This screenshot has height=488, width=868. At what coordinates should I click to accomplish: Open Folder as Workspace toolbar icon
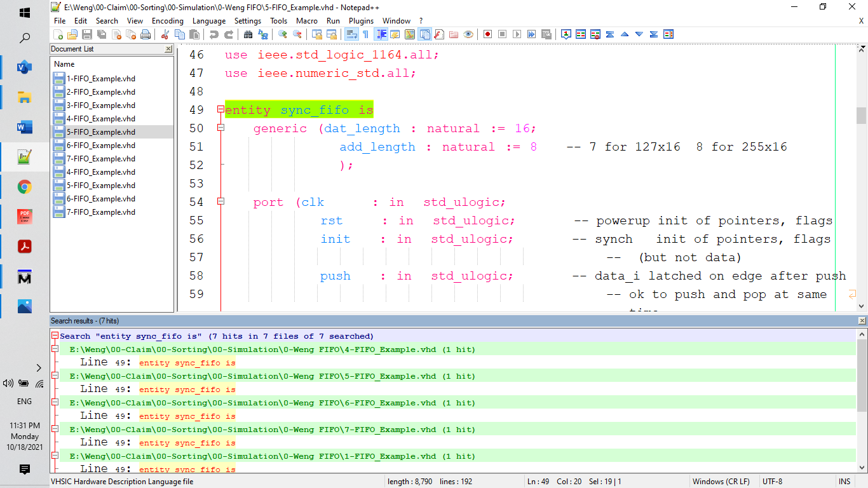454,34
